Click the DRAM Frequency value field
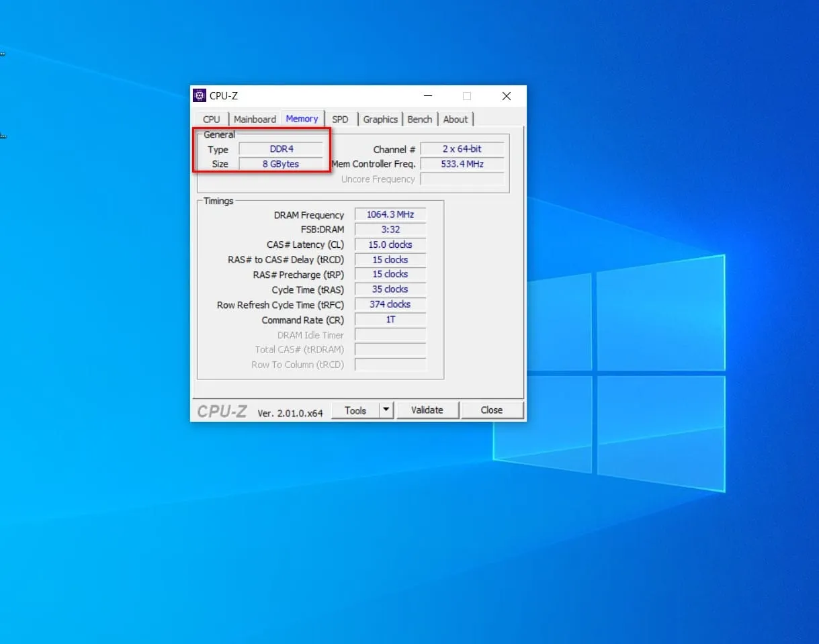Screen dimensions: 819x644 coord(390,215)
